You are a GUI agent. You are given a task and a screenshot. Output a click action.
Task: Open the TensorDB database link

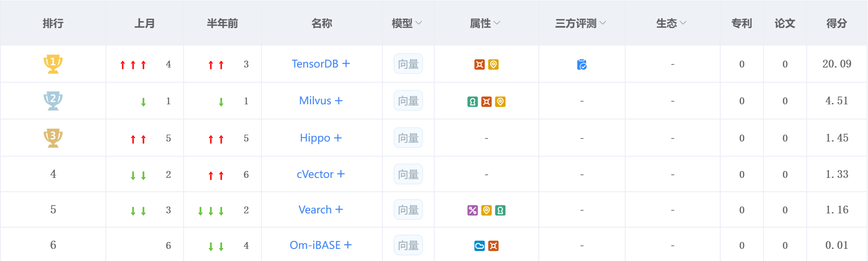[x=315, y=64]
